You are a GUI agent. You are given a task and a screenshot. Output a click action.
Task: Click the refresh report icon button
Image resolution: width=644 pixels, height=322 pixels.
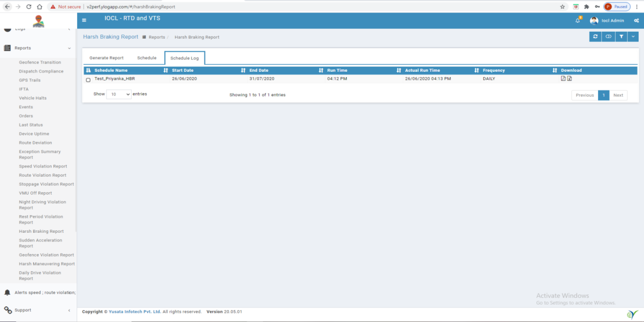click(595, 37)
